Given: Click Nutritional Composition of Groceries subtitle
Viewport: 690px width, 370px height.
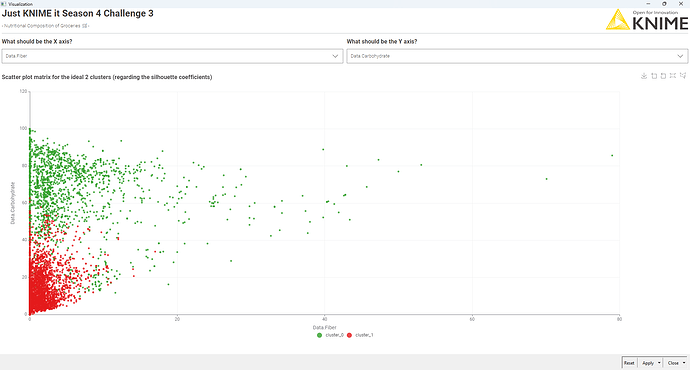Looking at the screenshot, I should point(45,26).
